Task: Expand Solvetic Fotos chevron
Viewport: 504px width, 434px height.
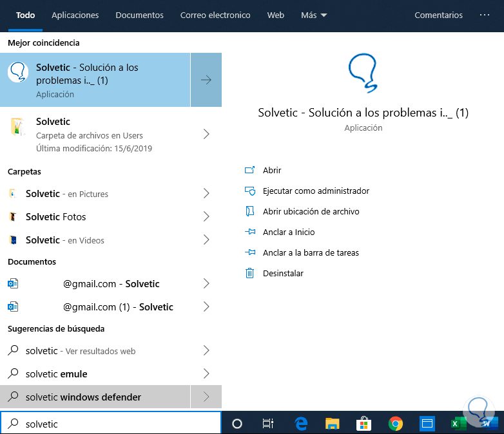Action: tap(206, 216)
